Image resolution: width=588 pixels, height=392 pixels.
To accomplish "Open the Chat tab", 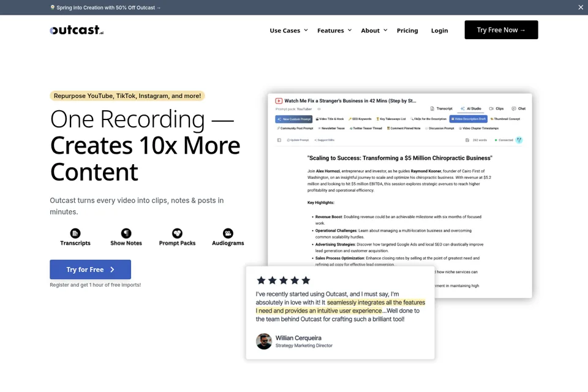I will tap(518, 108).
